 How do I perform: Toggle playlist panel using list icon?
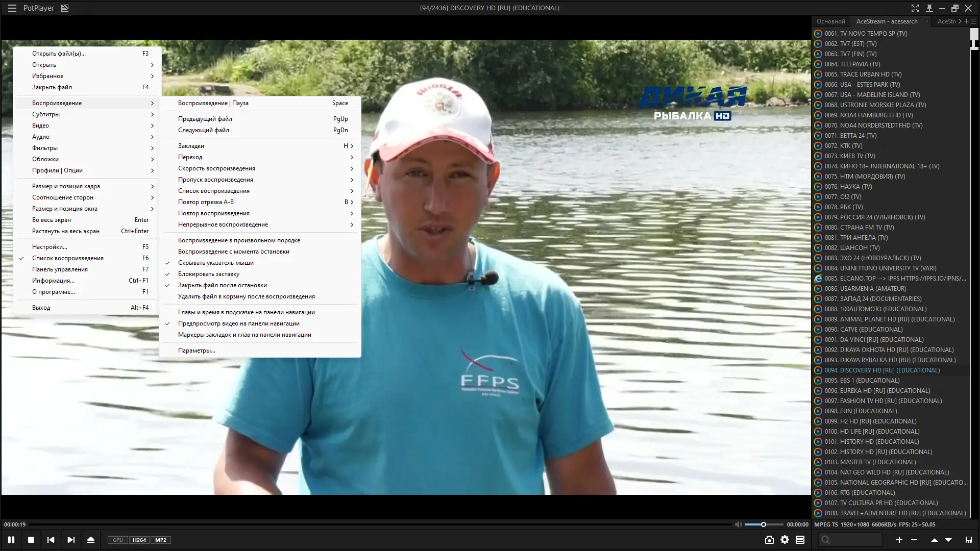click(x=800, y=540)
